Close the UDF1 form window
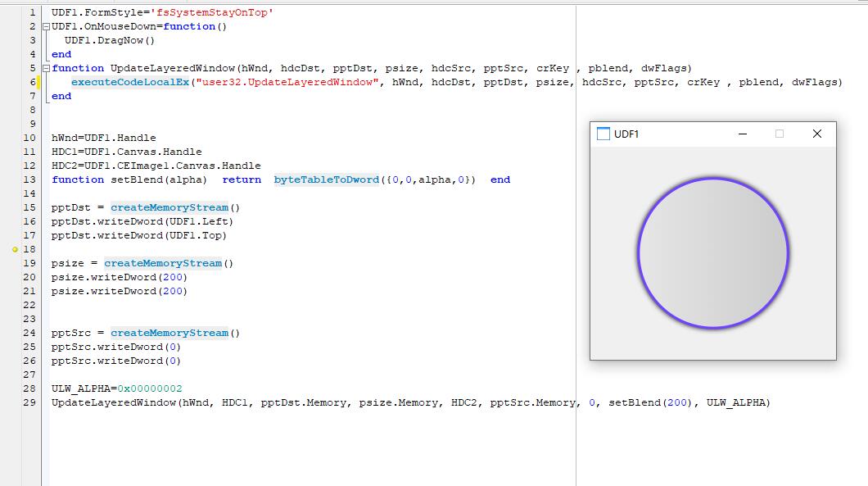Image resolution: width=868 pixels, height=486 pixels. (816, 134)
